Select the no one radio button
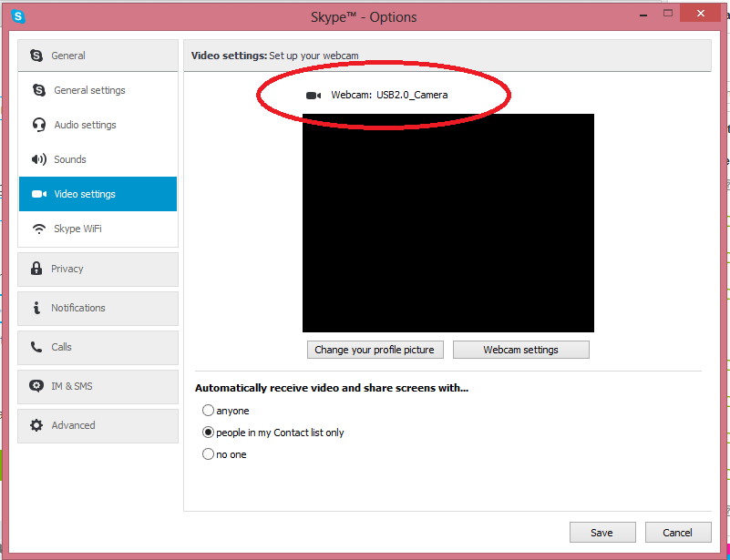Viewport: 730px width, 560px height. point(208,453)
